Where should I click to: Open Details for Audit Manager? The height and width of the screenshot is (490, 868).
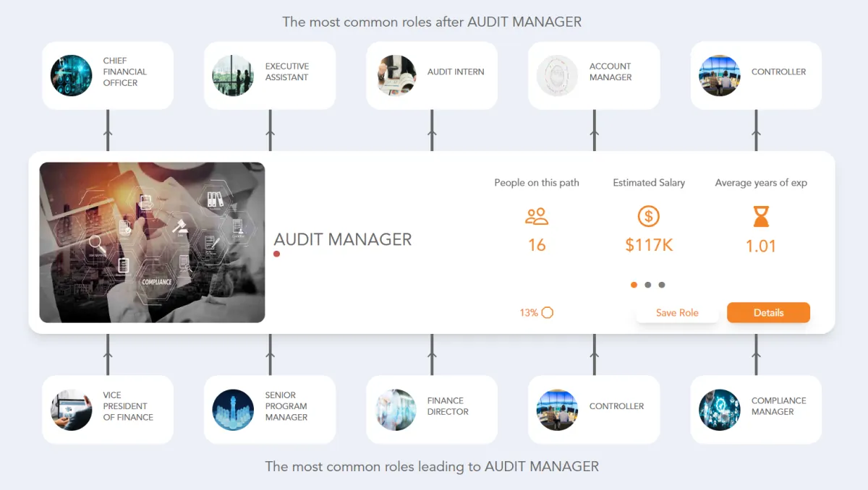768,312
